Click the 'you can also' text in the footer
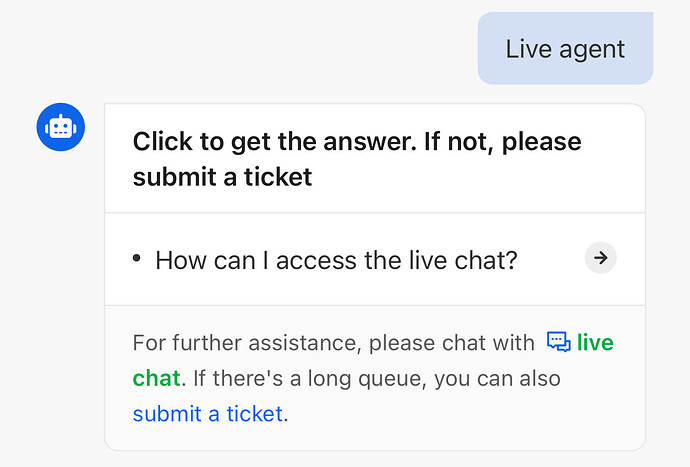The image size is (690, 467). 497,379
